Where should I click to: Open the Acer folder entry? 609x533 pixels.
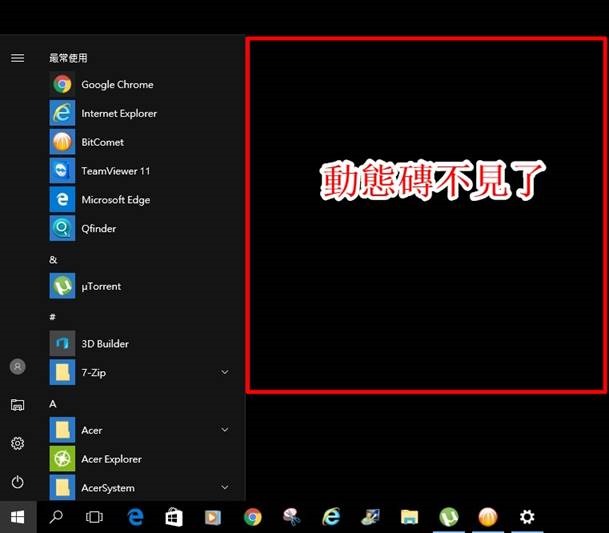(x=140, y=430)
